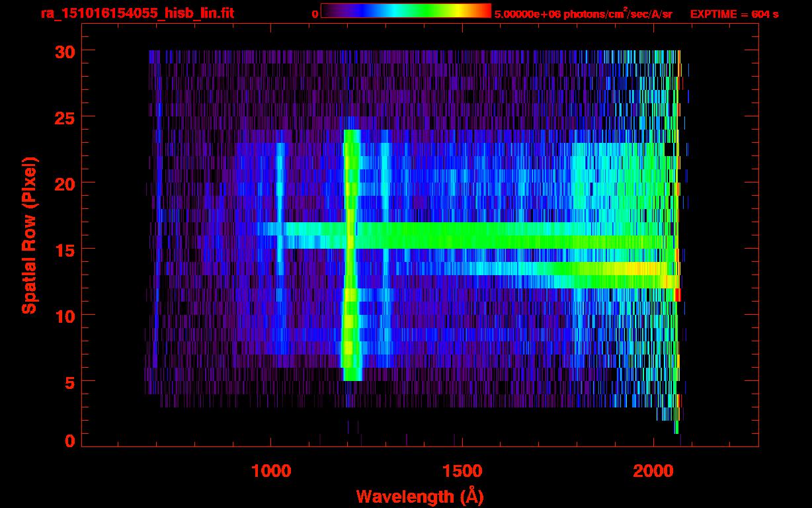Click the 0 spatial row tick label
Screen dimensions: 812x508
coord(69,441)
